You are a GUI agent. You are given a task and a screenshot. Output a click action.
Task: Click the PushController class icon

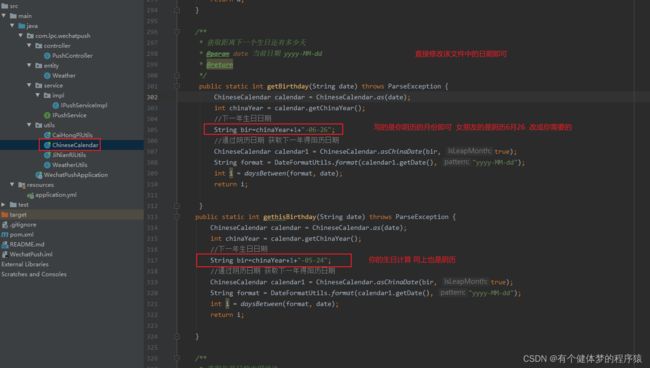pos(47,56)
